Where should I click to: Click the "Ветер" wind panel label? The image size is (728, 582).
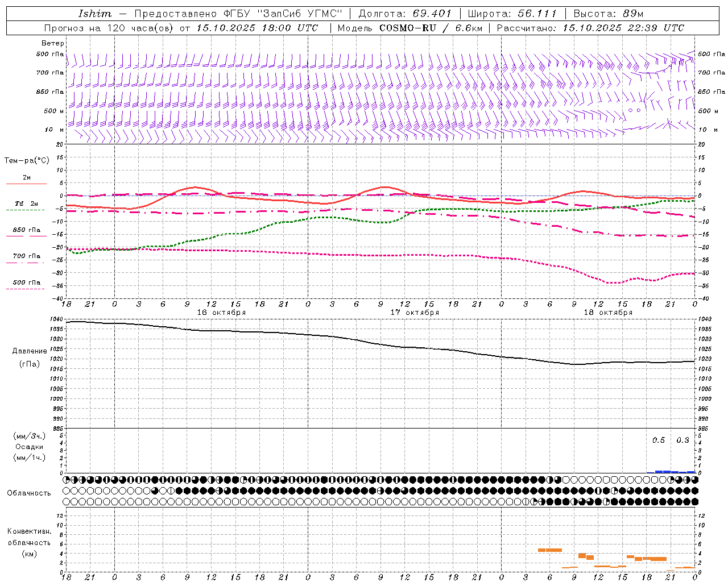coord(53,43)
